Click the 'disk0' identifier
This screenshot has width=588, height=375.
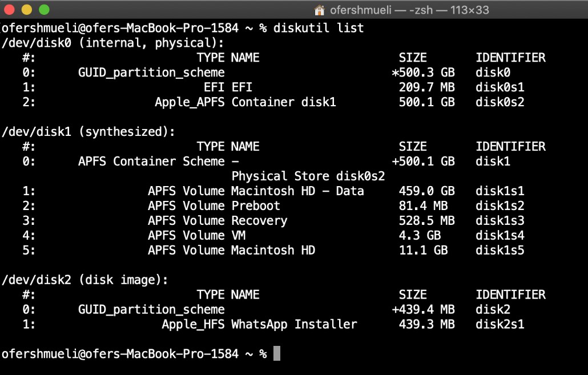[493, 72]
